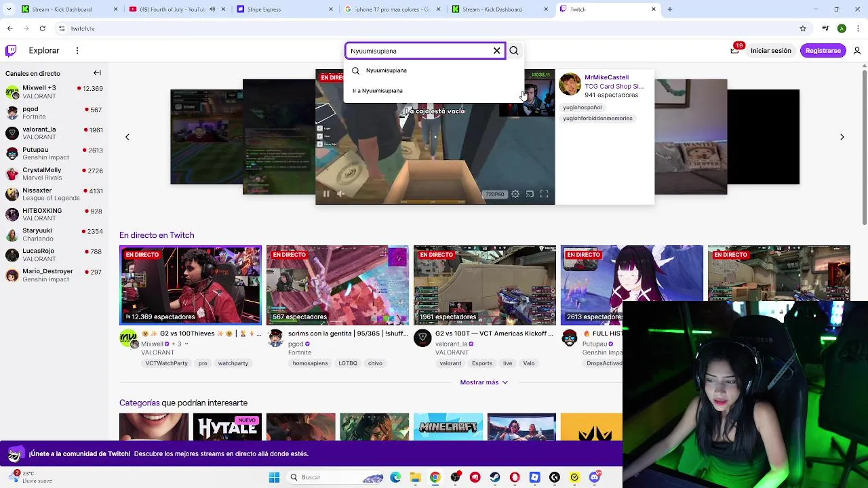Expand the Mixwell +3 co-streamers dropdown

point(186,344)
